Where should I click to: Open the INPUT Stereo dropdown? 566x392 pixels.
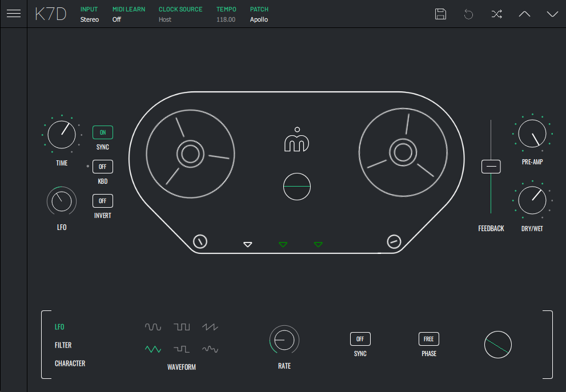tap(90, 19)
